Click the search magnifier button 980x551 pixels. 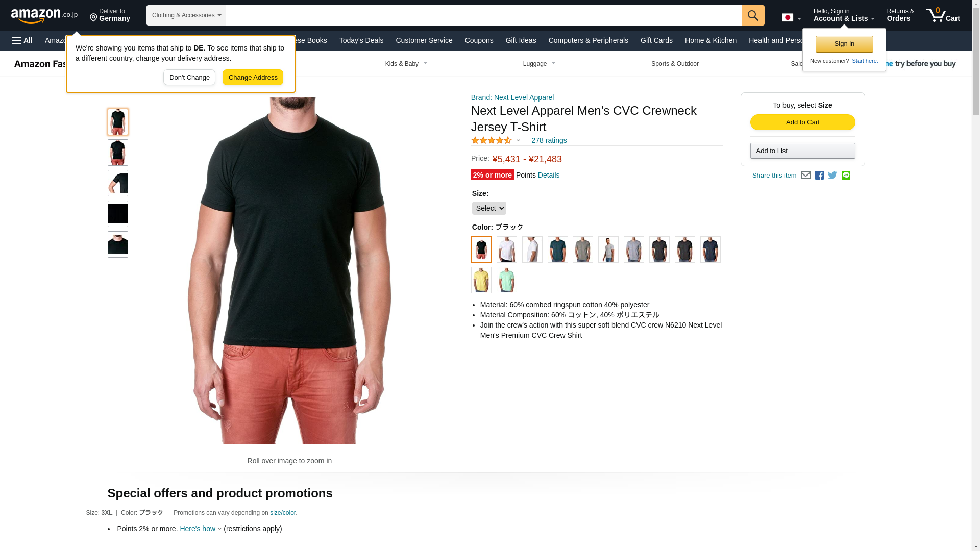click(x=753, y=15)
